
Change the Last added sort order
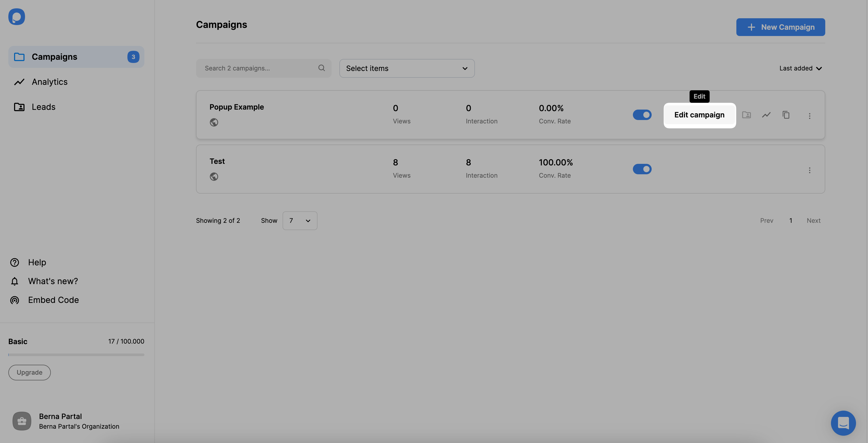[800, 68]
